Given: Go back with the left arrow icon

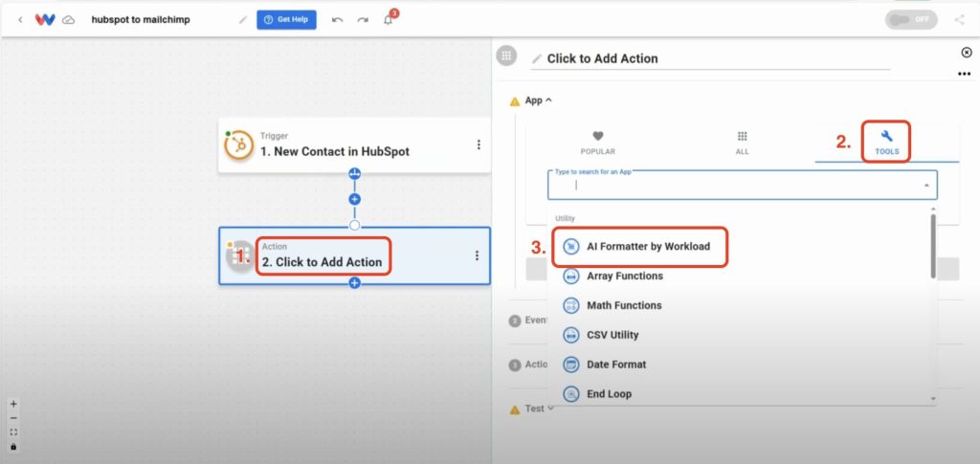Looking at the screenshot, I should (x=20, y=19).
